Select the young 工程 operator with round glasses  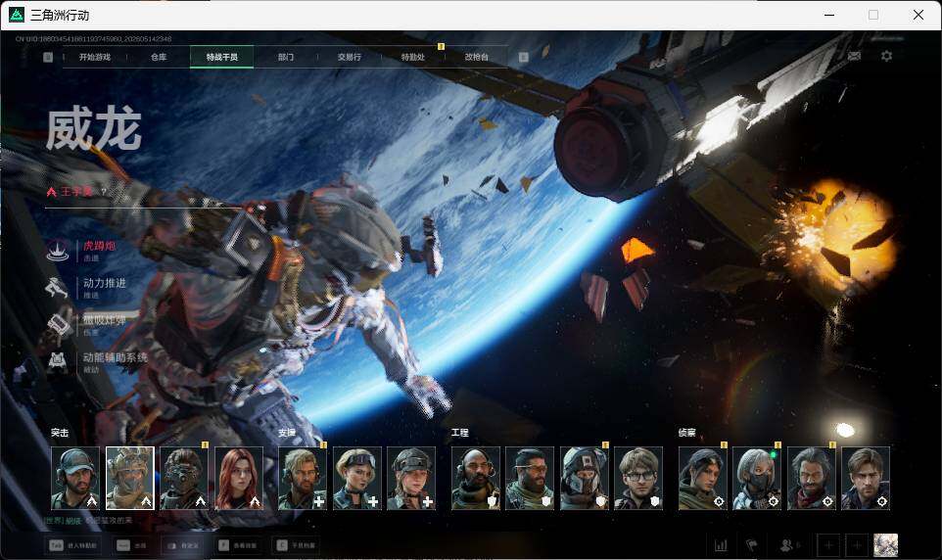tap(638, 479)
